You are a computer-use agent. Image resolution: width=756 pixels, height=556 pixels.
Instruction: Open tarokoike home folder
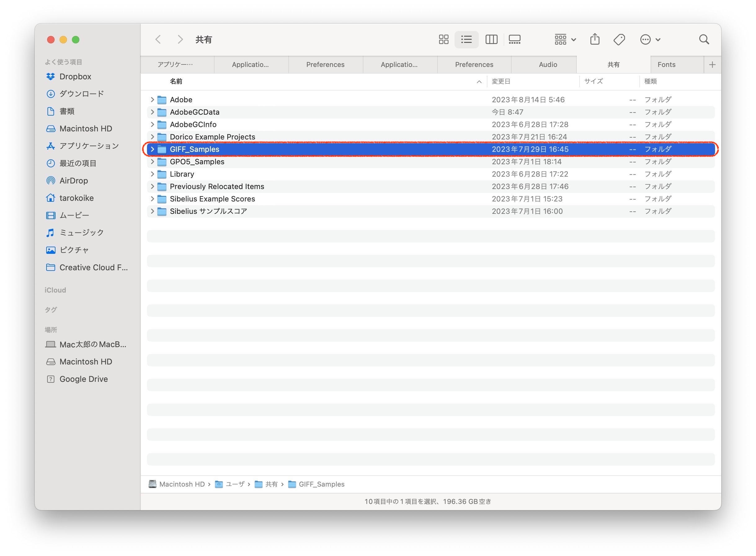coord(70,198)
